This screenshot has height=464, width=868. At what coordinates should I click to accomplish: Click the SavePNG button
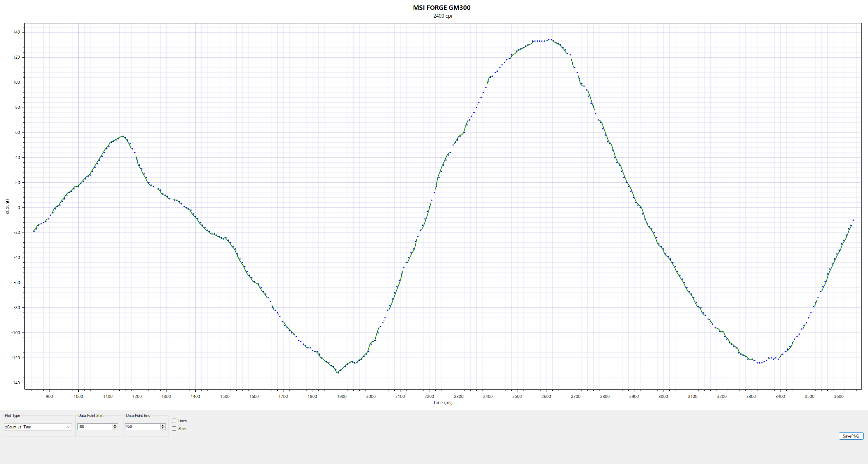point(851,436)
